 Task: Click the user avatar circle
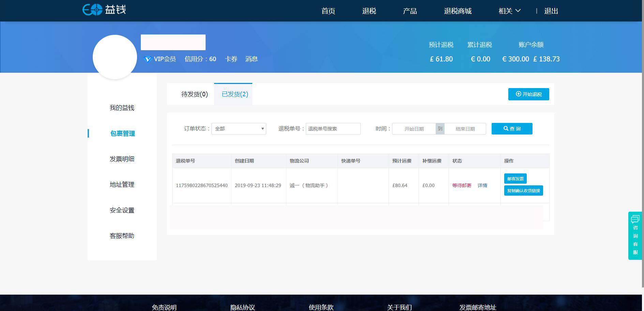(x=115, y=57)
